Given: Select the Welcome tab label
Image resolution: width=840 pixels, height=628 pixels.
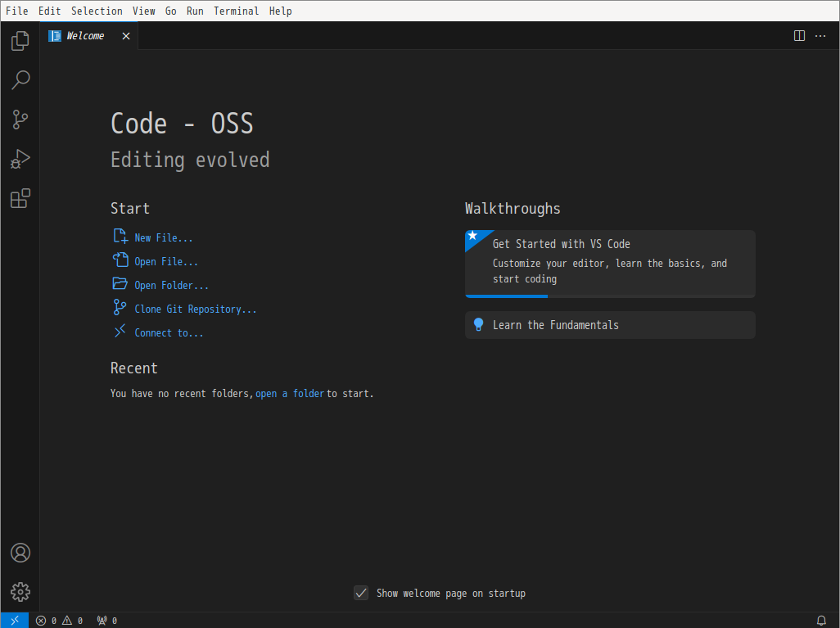Looking at the screenshot, I should (x=86, y=36).
